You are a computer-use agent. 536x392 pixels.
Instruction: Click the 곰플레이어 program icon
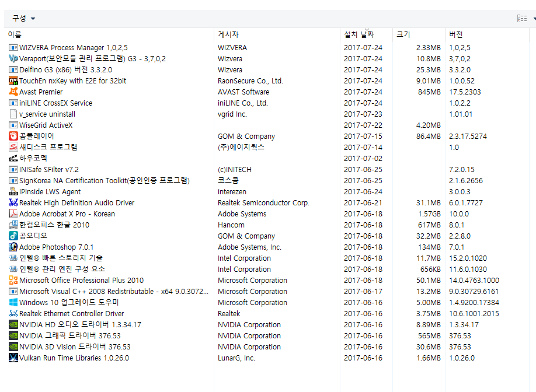(x=13, y=136)
